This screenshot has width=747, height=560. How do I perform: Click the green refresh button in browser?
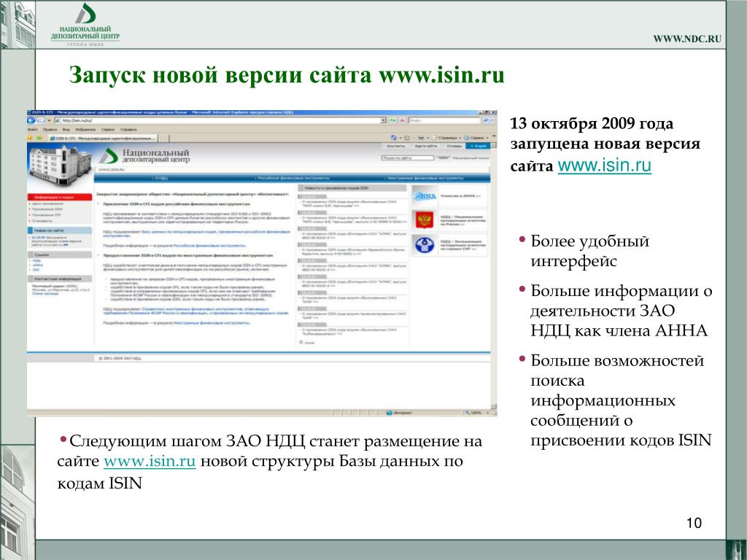392,120
